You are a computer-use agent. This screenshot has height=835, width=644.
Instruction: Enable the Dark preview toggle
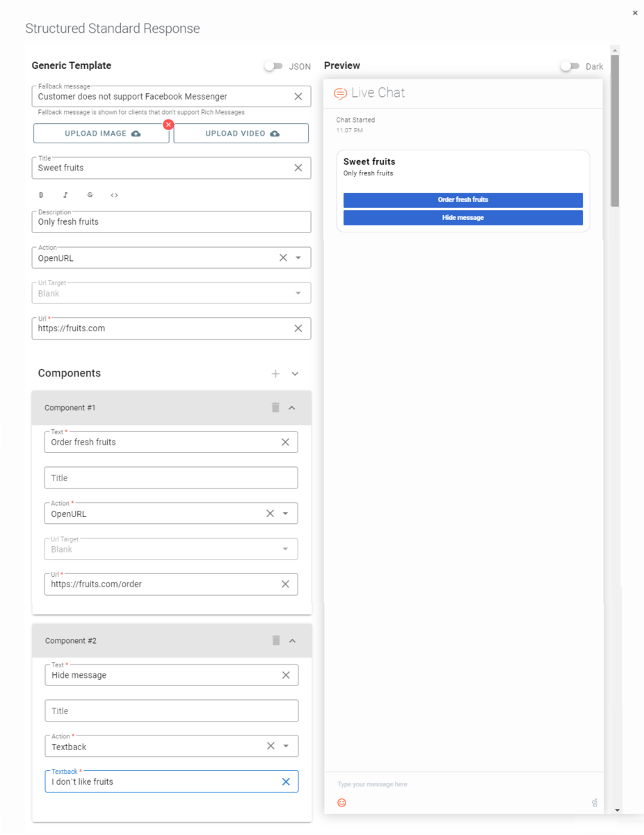point(570,66)
